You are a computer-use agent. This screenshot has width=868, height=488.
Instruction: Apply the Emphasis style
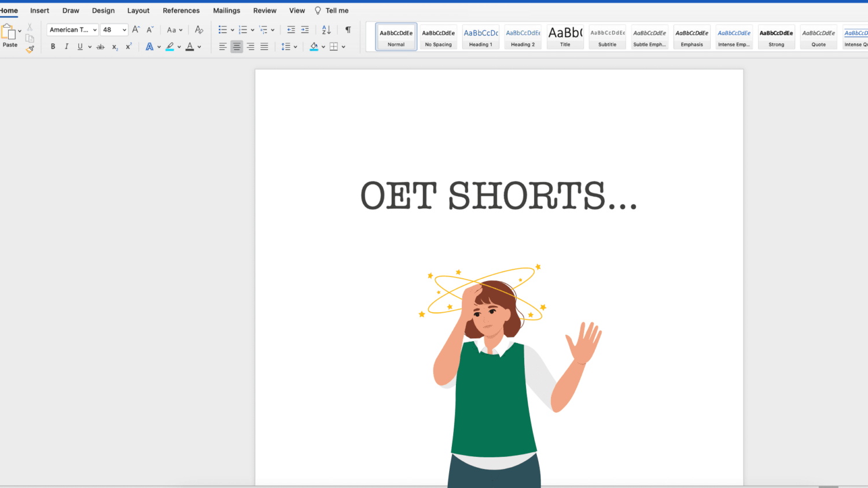pos(692,37)
